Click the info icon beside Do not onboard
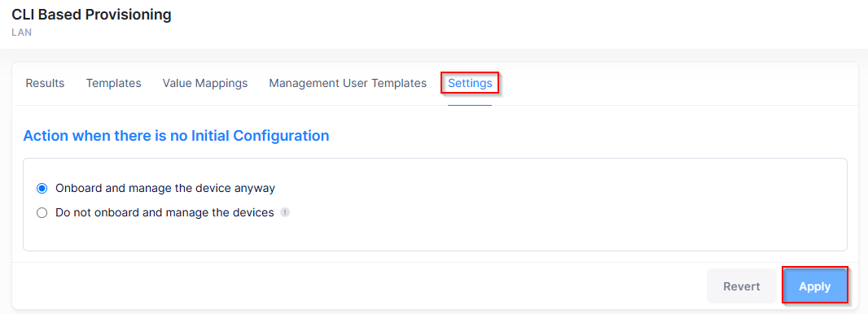868x314 pixels. click(284, 212)
